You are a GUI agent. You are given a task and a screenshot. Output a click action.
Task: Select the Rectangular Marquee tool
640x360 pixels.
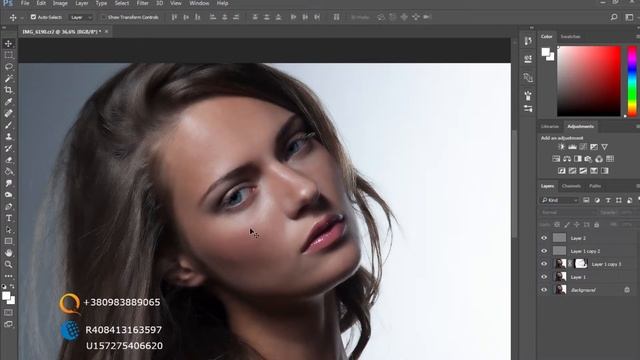pos(8,55)
